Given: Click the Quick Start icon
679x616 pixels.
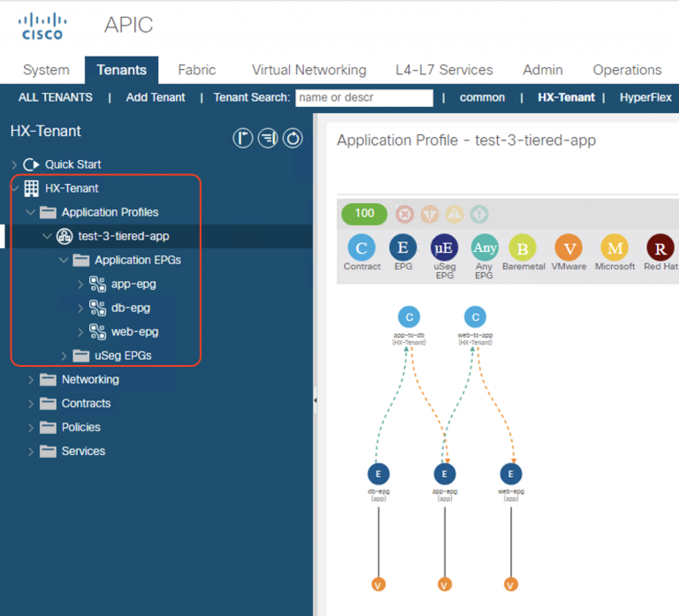Looking at the screenshot, I should 31,164.
